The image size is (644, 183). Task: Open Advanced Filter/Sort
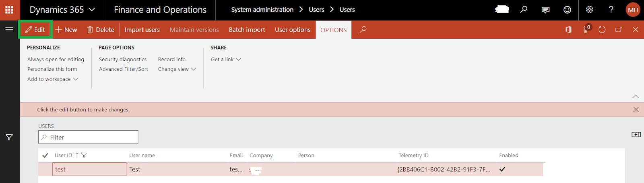pyautogui.click(x=124, y=69)
